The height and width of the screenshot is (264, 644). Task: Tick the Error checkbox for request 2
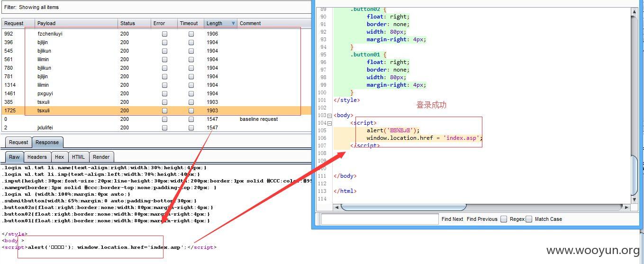click(x=164, y=128)
